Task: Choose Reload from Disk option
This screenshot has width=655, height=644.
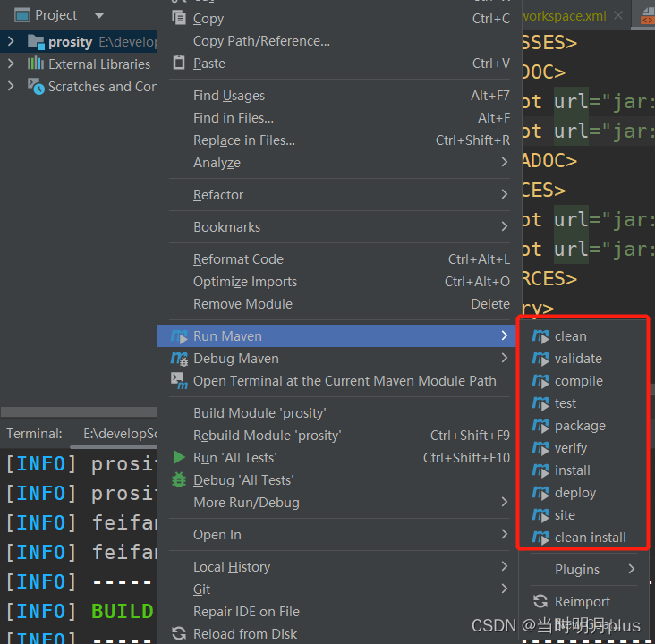Action: 245,634
